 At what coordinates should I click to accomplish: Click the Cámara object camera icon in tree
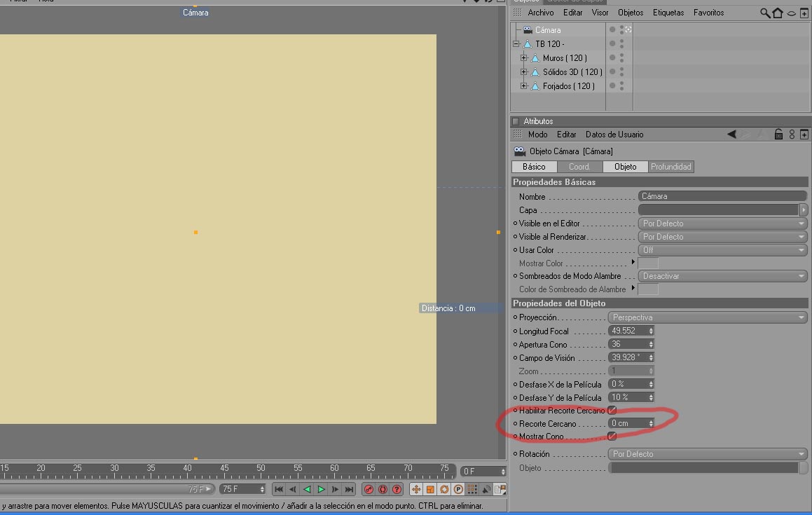[x=528, y=30]
